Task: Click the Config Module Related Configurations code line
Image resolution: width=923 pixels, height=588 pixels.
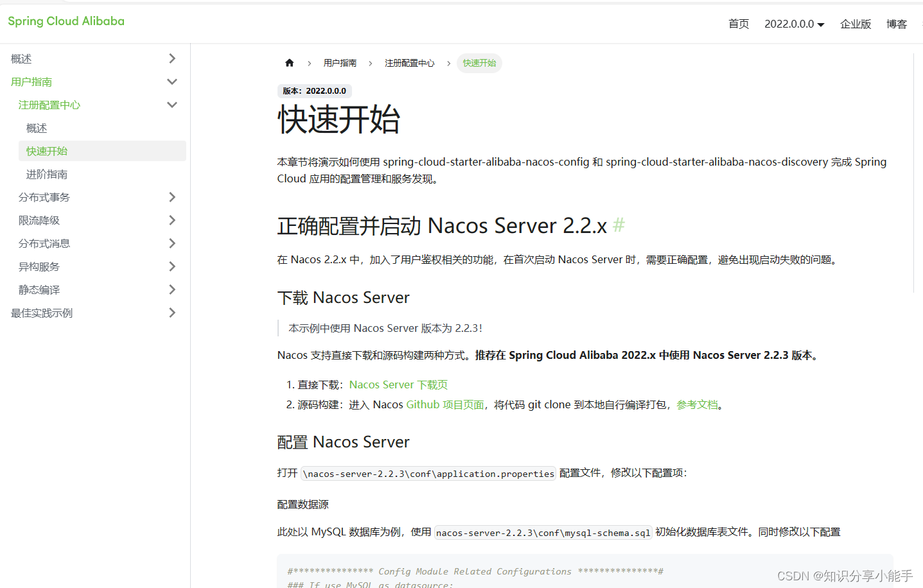Action: click(475, 571)
